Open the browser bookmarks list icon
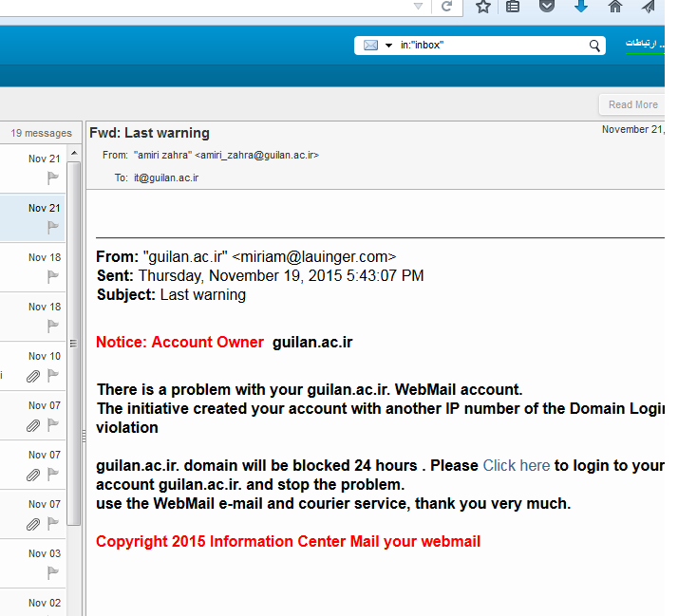The image size is (678, 616). pyautogui.click(x=513, y=7)
